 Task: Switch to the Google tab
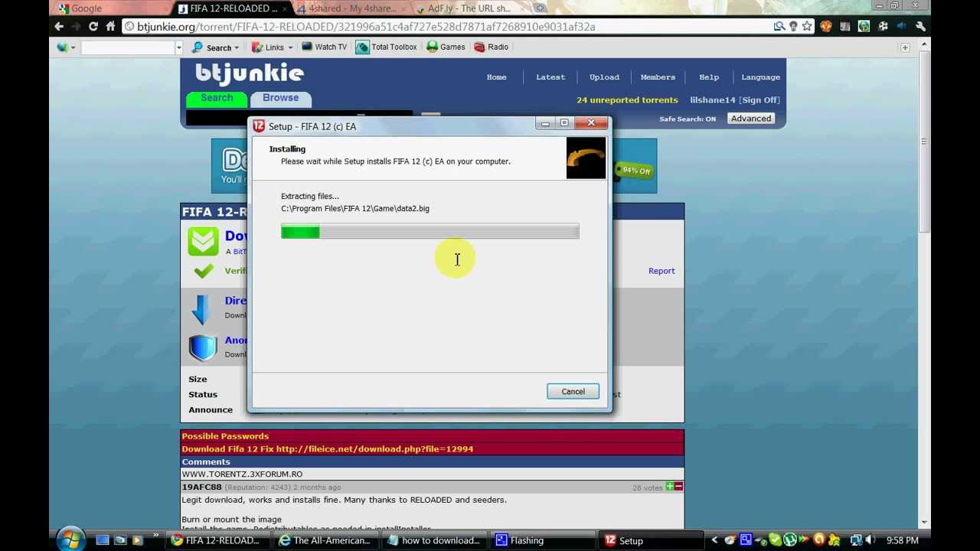tap(107, 8)
